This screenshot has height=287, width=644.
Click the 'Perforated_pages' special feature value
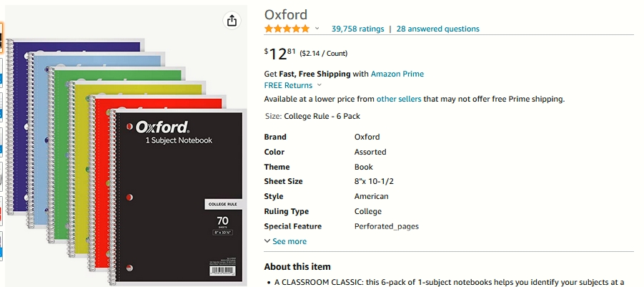(x=387, y=227)
